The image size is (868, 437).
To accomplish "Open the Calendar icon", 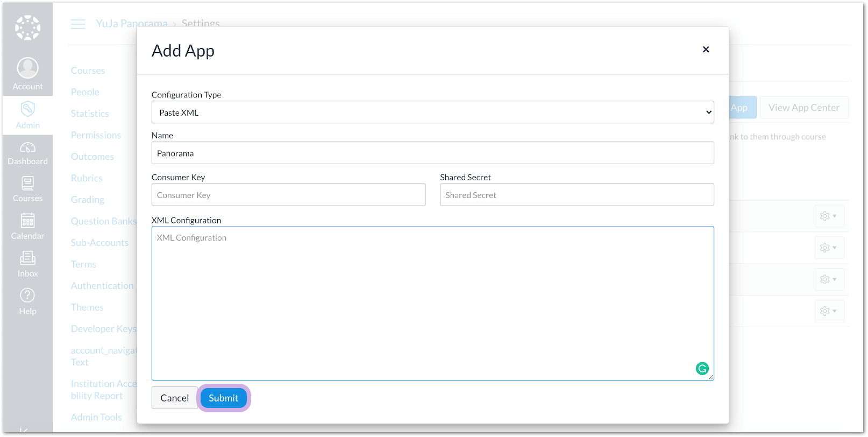I will pos(27,221).
